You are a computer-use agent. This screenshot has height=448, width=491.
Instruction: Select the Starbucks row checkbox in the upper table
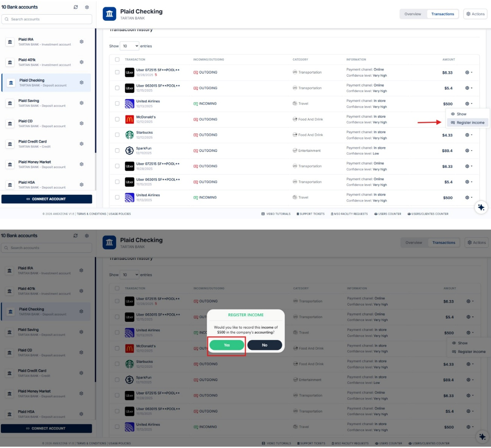coord(117,135)
